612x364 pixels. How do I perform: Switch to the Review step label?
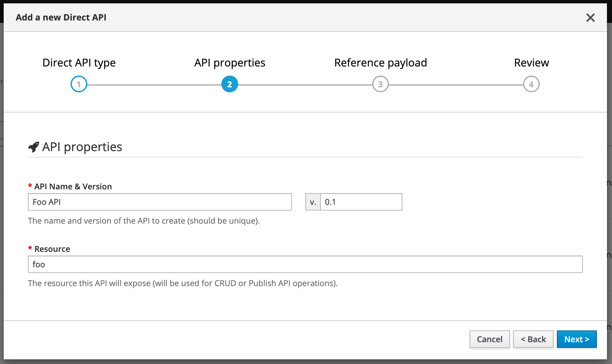click(x=531, y=63)
